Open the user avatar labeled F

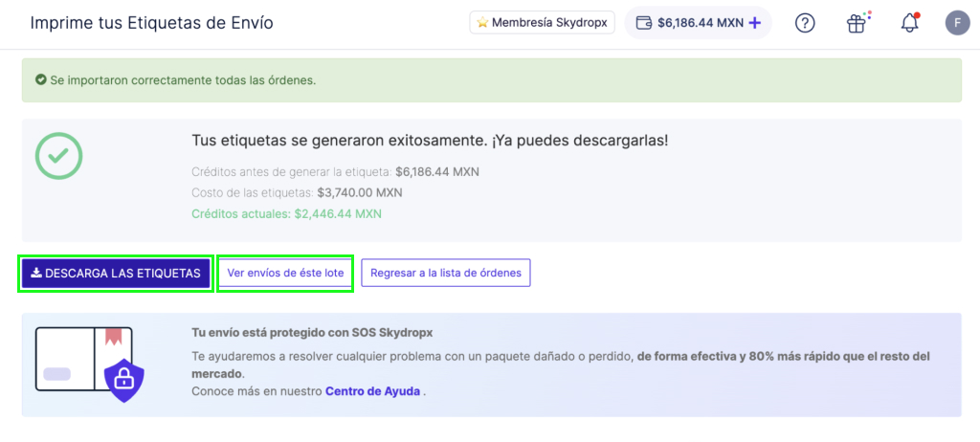pyautogui.click(x=956, y=23)
